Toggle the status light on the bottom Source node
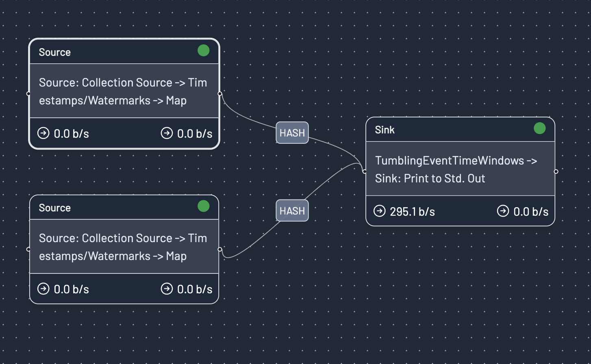The height and width of the screenshot is (364, 591). tap(203, 206)
